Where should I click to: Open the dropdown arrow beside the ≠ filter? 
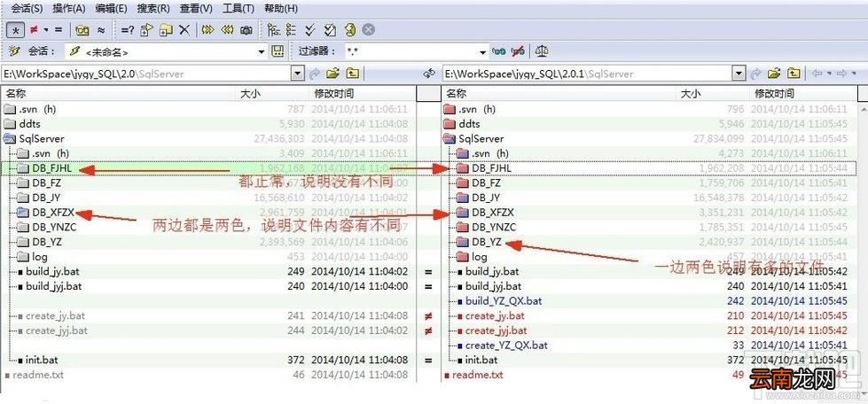click(x=46, y=30)
